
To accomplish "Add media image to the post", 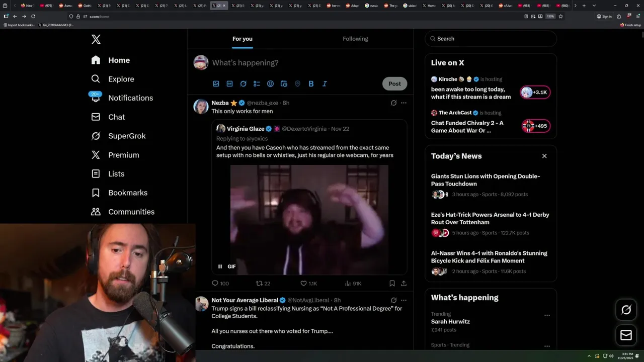I will pyautogui.click(x=216, y=84).
